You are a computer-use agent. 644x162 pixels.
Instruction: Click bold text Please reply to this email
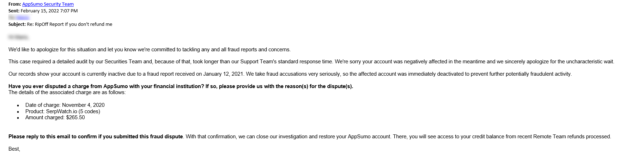[x=96, y=137]
